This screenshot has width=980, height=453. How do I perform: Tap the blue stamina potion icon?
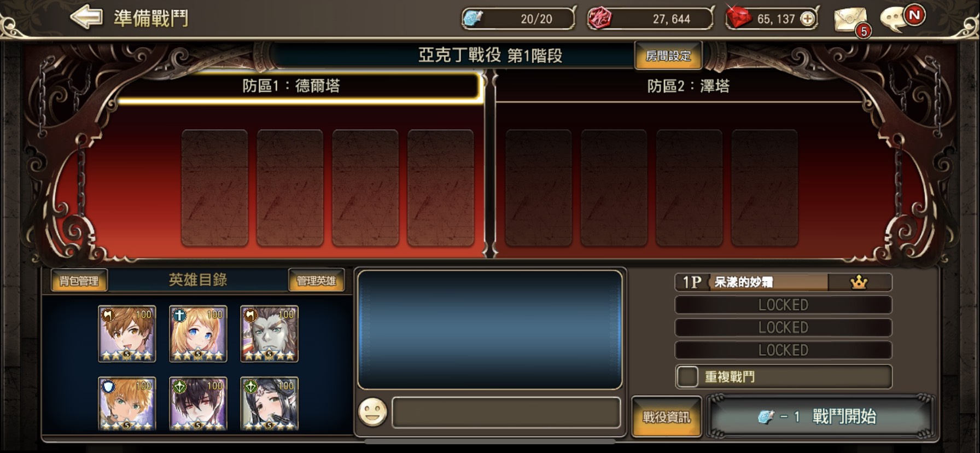[472, 19]
